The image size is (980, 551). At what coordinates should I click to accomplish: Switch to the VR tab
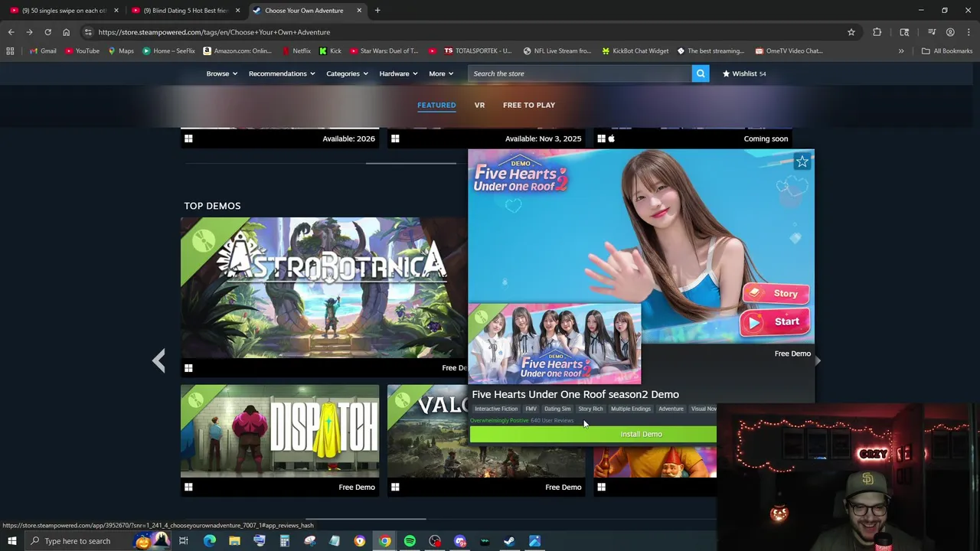(479, 105)
